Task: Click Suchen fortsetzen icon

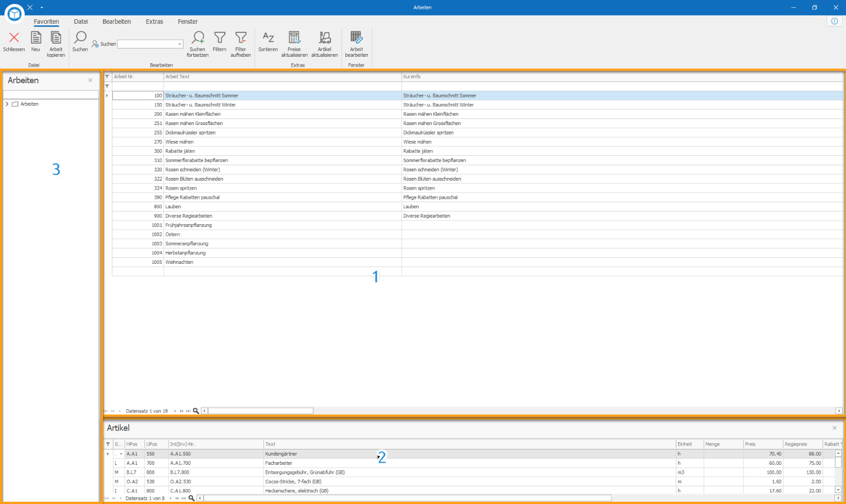Action: pos(198,37)
